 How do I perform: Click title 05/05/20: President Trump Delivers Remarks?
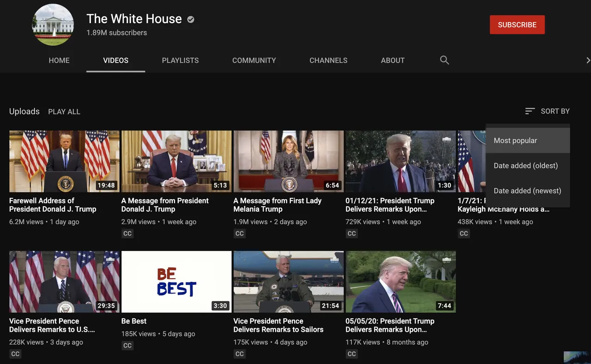click(390, 325)
